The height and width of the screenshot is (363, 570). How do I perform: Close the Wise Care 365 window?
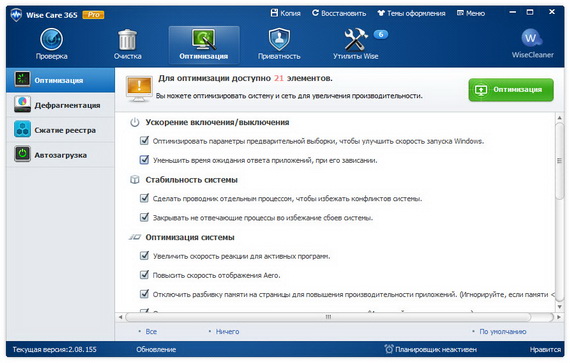[x=551, y=12]
